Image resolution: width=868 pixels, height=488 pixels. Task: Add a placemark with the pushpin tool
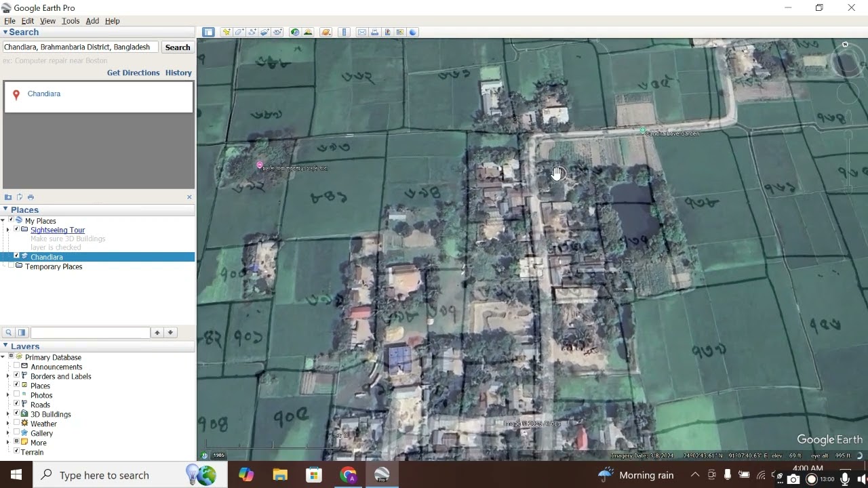point(226,32)
